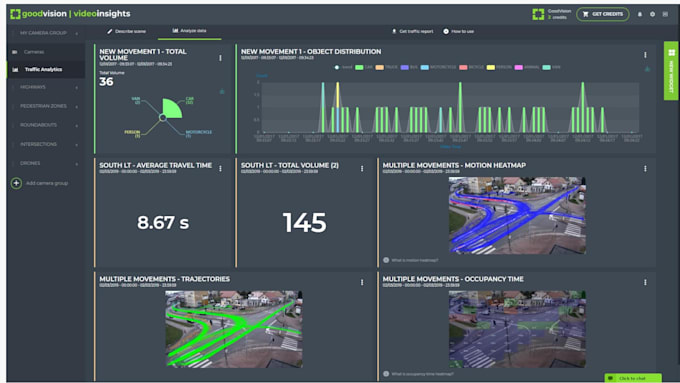Open the Click to chat button
Screen dimensions: 680x383
pyautogui.click(x=633, y=378)
